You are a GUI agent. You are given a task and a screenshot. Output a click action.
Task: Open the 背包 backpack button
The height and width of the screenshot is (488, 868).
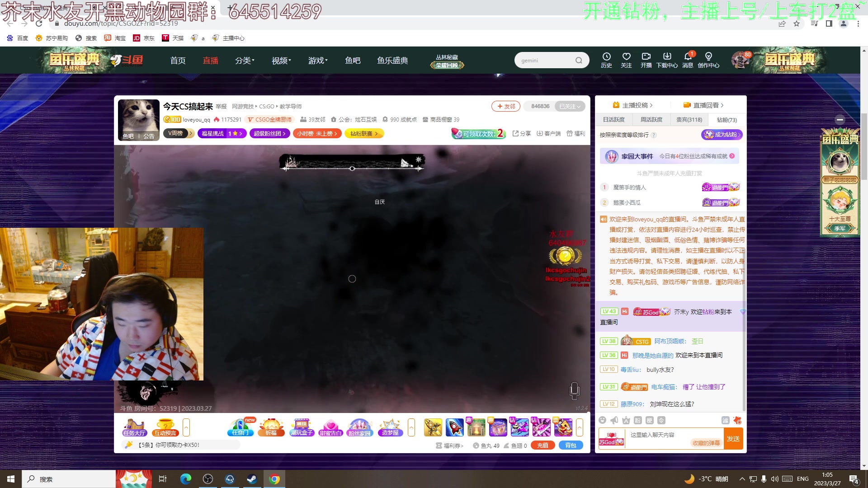[x=571, y=445]
